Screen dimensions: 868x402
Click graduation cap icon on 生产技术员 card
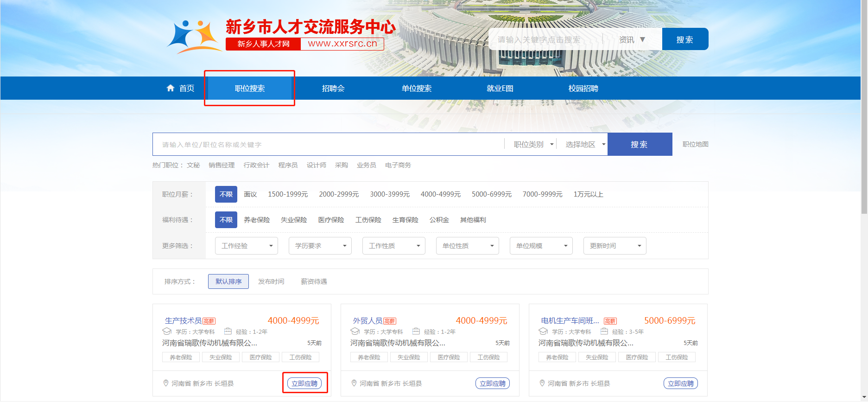(x=167, y=332)
